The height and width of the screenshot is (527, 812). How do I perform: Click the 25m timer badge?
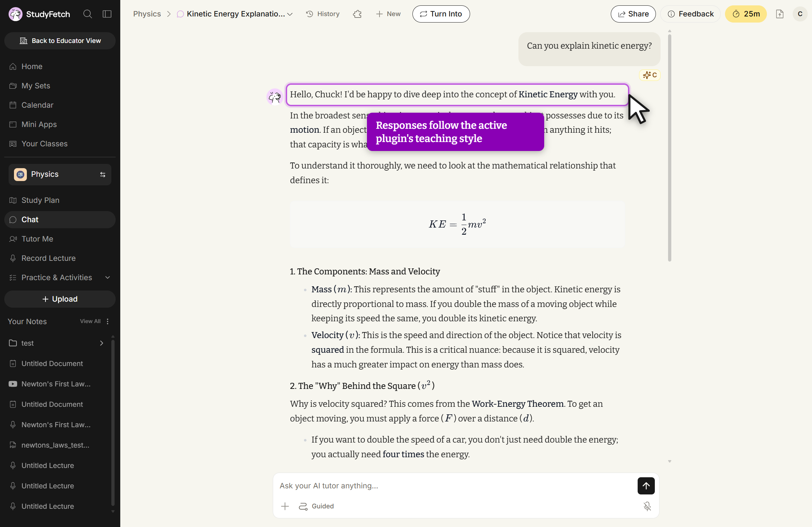tap(746, 14)
